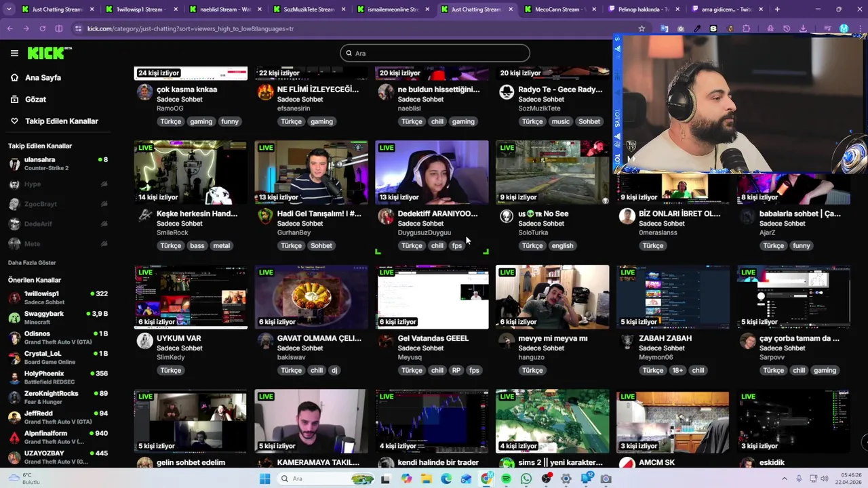Go back in browser history
The image size is (868, 488).
pos(9,28)
